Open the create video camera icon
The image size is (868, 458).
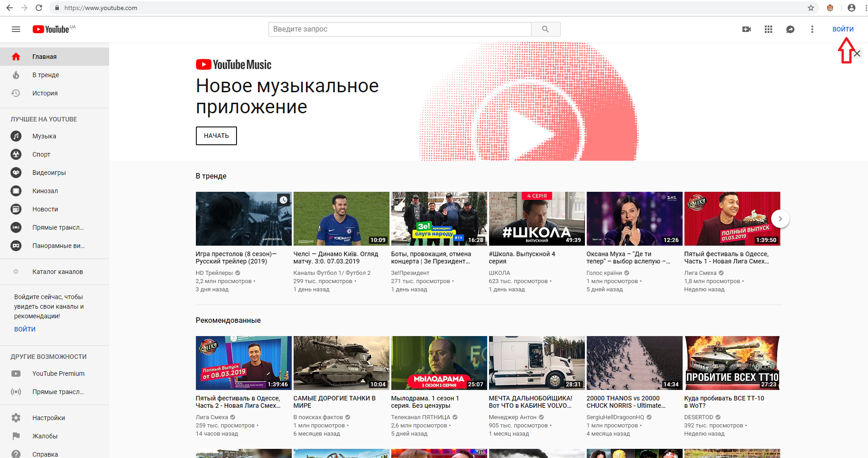coord(747,29)
